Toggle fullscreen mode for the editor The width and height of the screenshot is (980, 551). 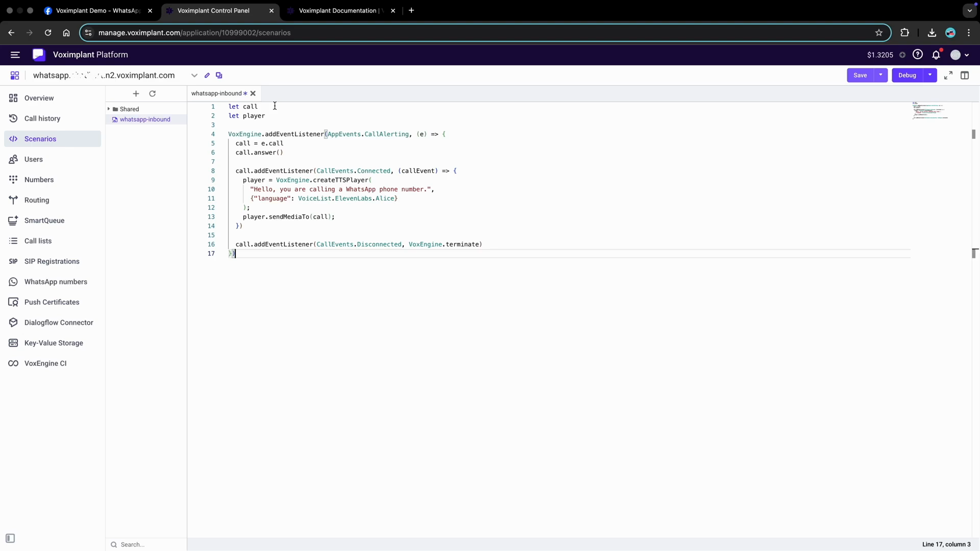coord(948,75)
